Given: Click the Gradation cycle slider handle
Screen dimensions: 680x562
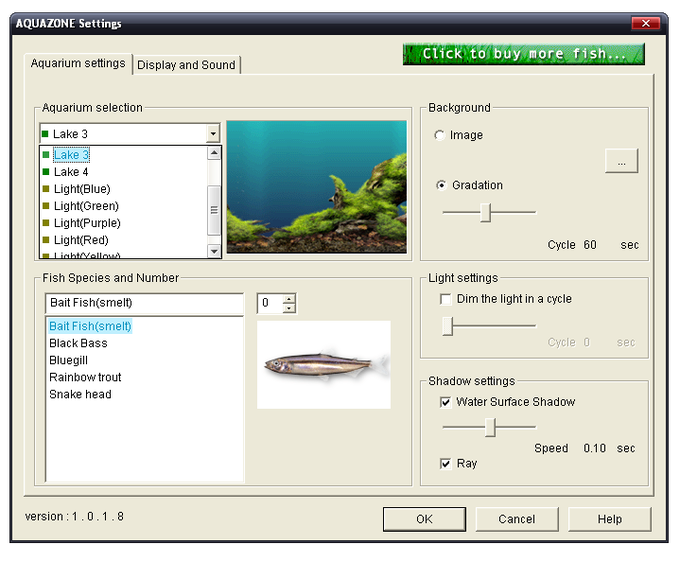Looking at the screenshot, I should pos(486,212).
